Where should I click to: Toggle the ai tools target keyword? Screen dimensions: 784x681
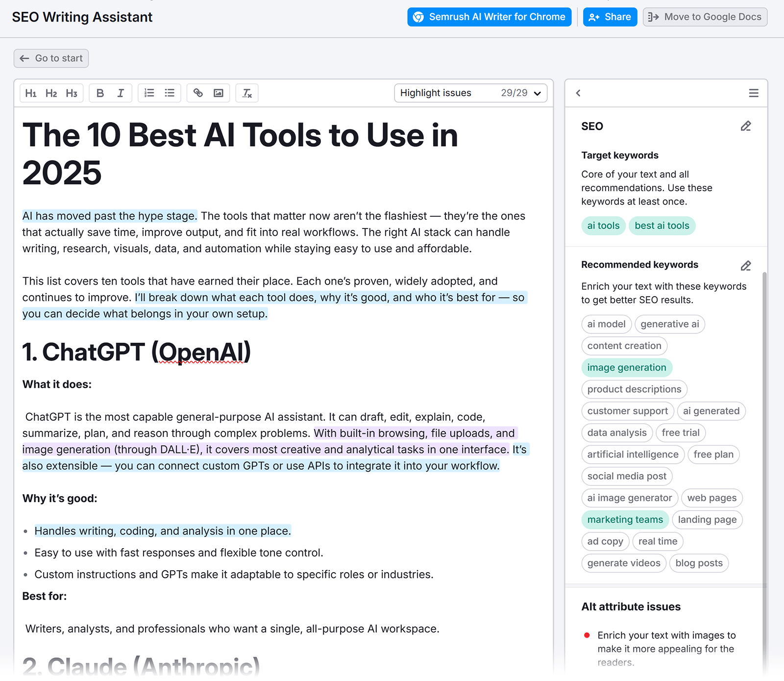603,226
